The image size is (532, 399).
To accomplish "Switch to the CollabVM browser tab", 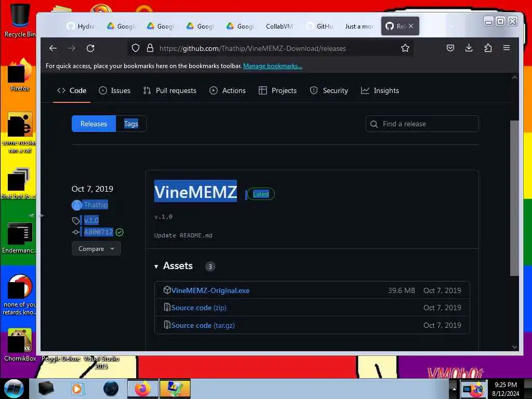I will click(x=279, y=26).
